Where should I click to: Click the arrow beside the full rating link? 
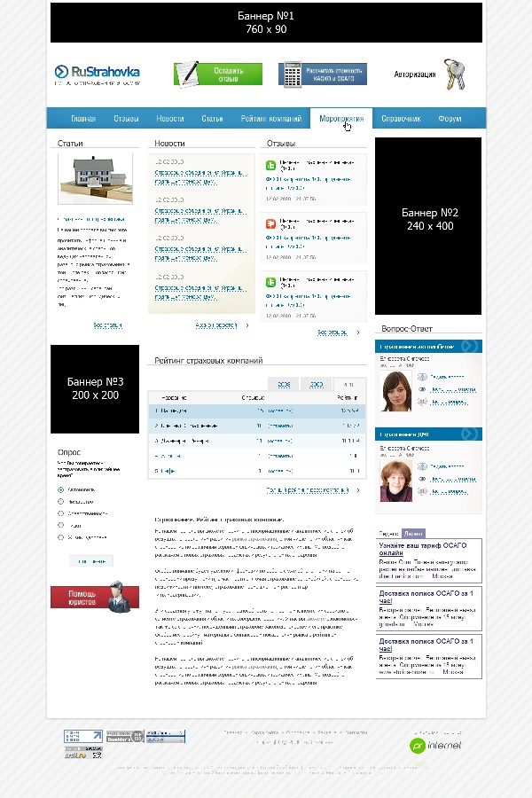pyautogui.click(x=358, y=490)
